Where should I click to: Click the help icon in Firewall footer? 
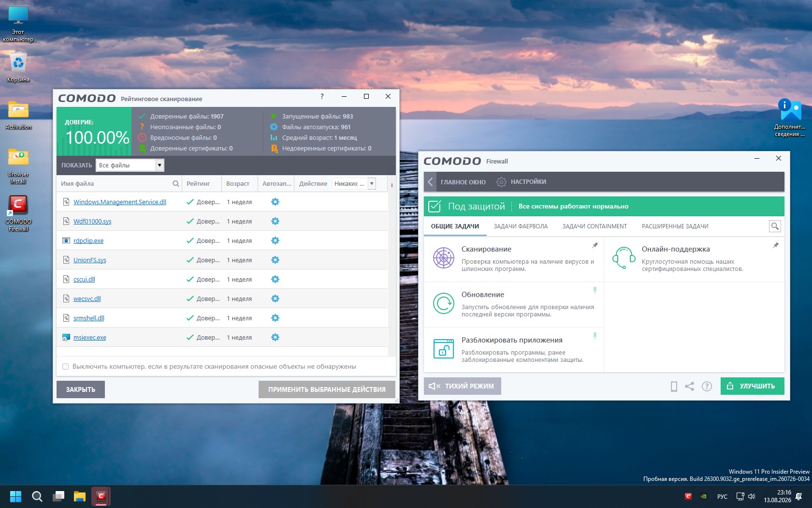[707, 386]
